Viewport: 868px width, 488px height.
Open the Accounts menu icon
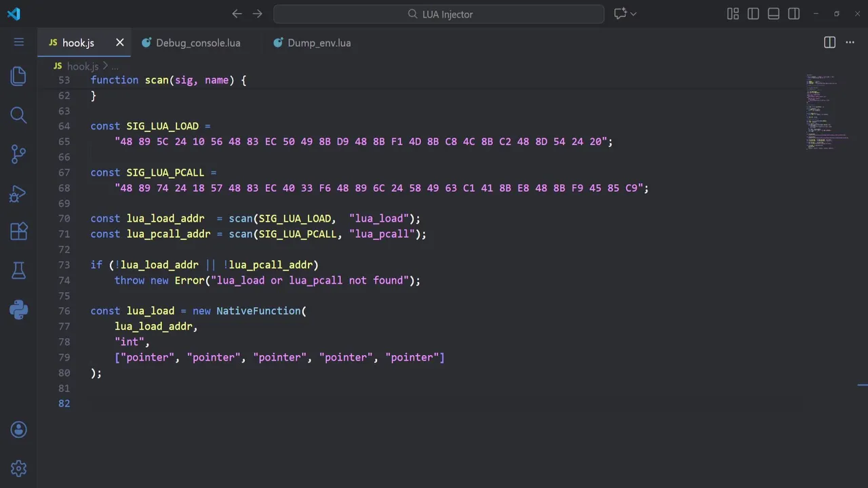pos(18,430)
